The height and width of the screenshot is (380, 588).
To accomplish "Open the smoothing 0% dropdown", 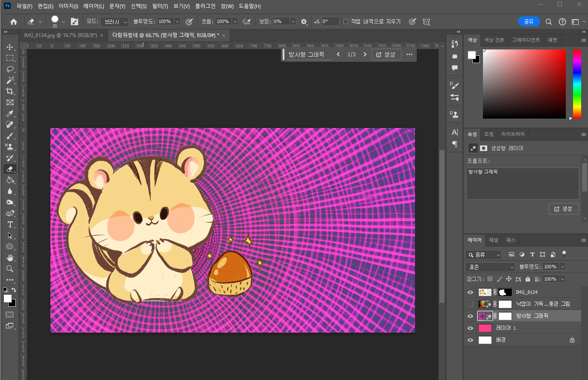I will [x=293, y=21].
